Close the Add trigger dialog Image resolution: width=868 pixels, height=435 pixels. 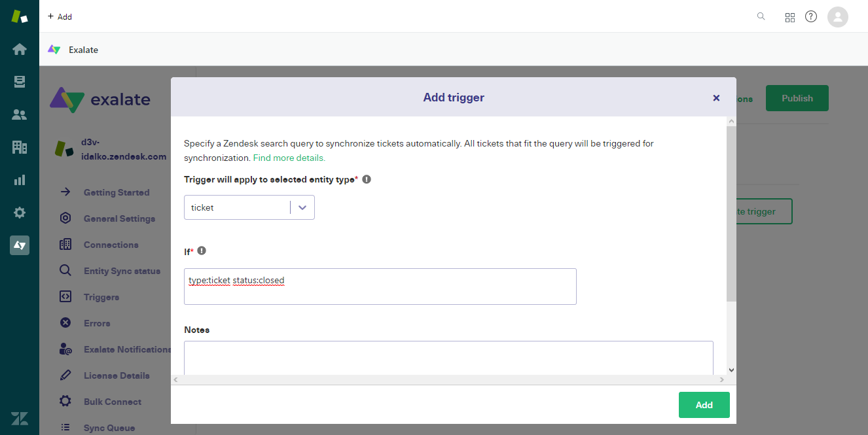tap(716, 97)
